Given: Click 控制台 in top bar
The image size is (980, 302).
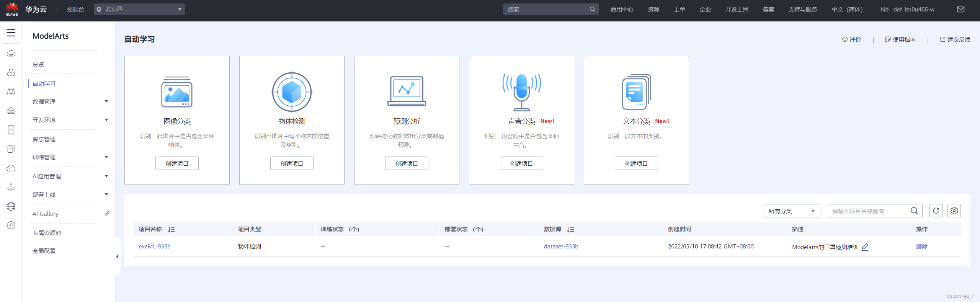Looking at the screenshot, I should [x=75, y=9].
